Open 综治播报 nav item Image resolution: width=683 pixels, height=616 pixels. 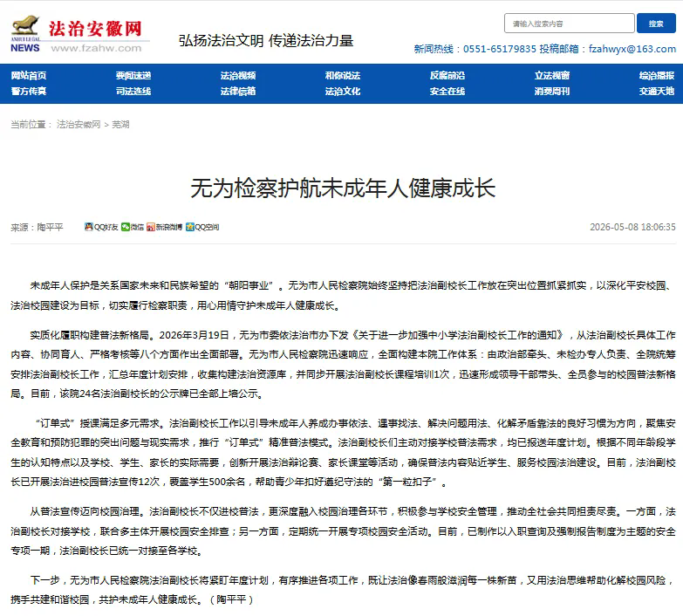[x=657, y=76]
